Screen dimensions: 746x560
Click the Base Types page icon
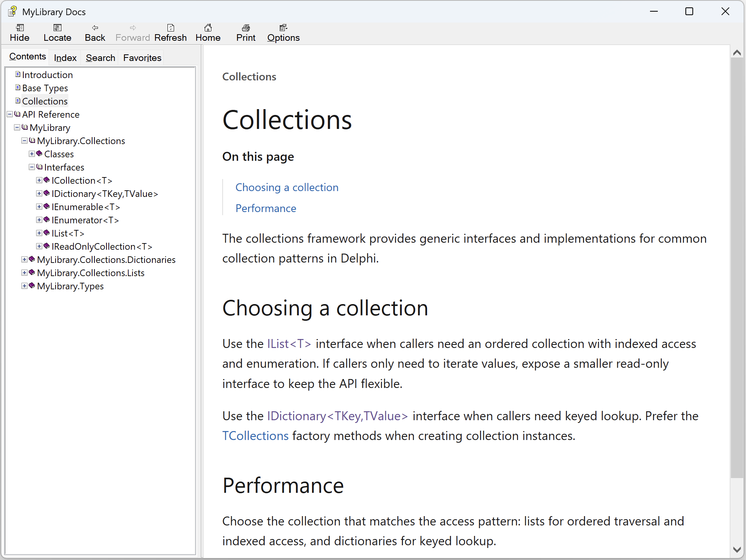coord(18,87)
